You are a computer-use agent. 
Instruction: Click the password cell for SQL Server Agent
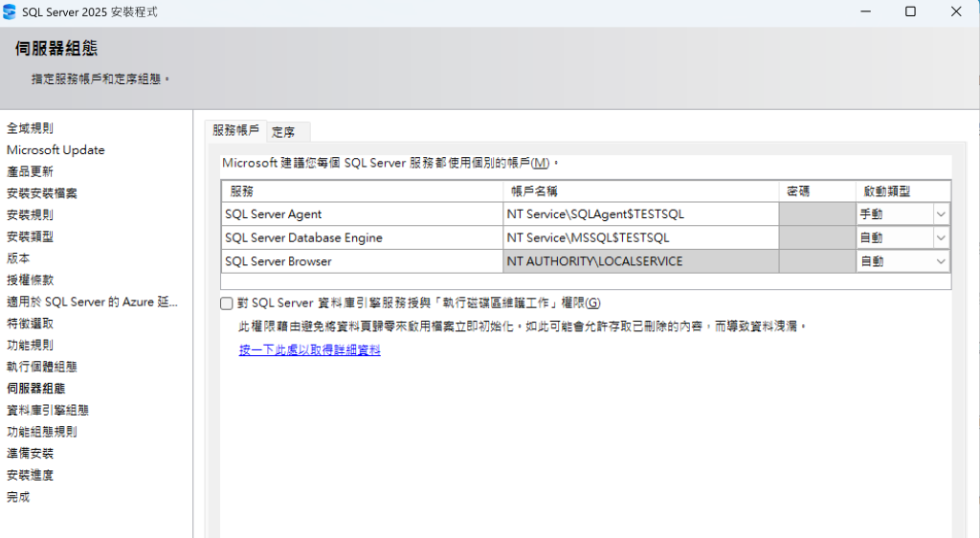click(817, 214)
